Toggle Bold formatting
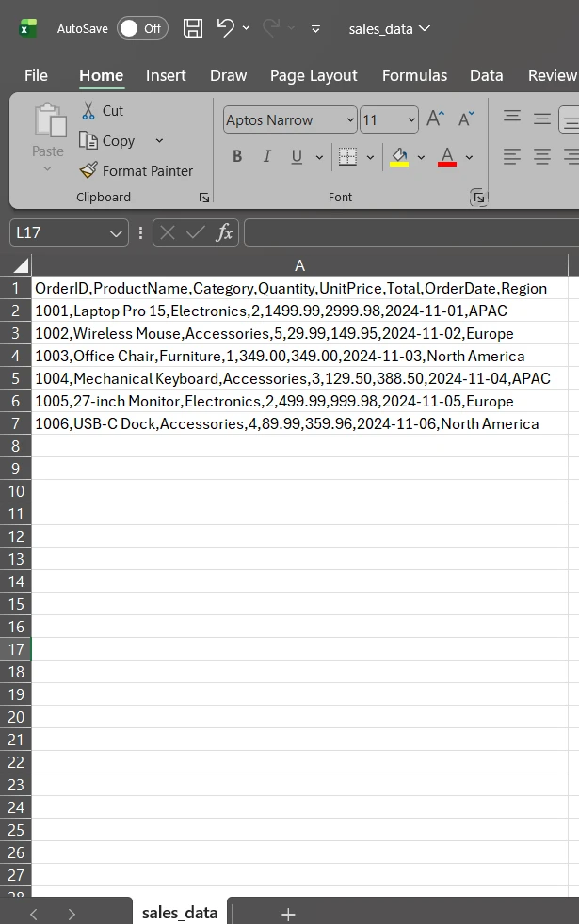Viewport: 579px width, 924px height. (237, 157)
